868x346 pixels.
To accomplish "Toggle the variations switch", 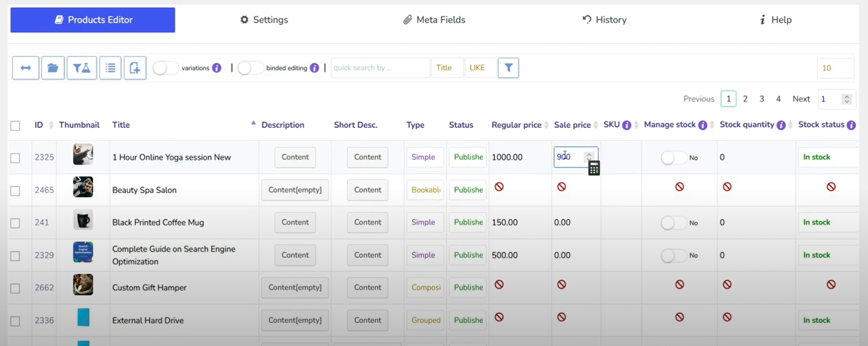I will coord(165,68).
